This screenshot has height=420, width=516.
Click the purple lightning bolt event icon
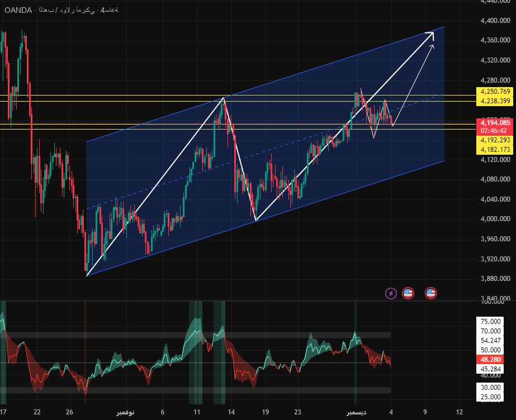[x=391, y=293]
